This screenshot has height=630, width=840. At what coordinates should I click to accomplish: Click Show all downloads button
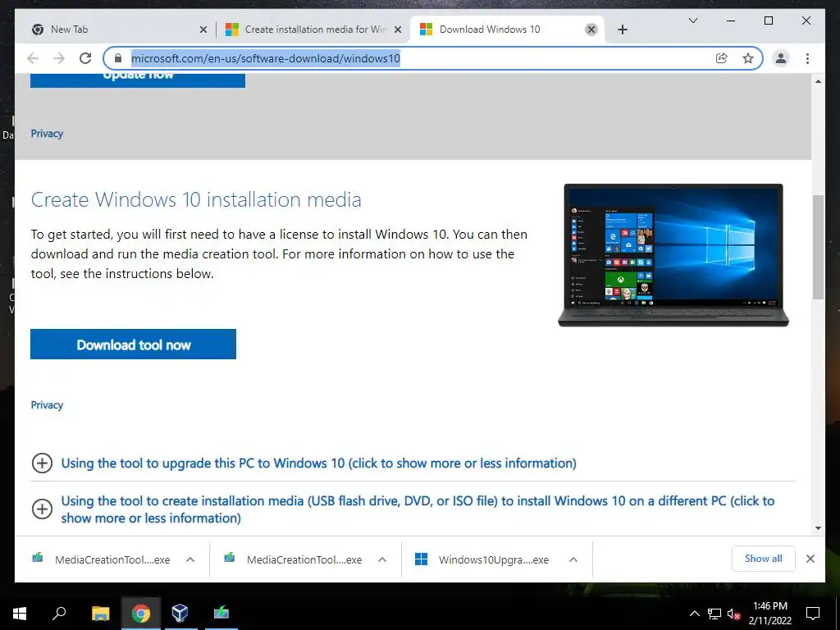[x=764, y=559]
